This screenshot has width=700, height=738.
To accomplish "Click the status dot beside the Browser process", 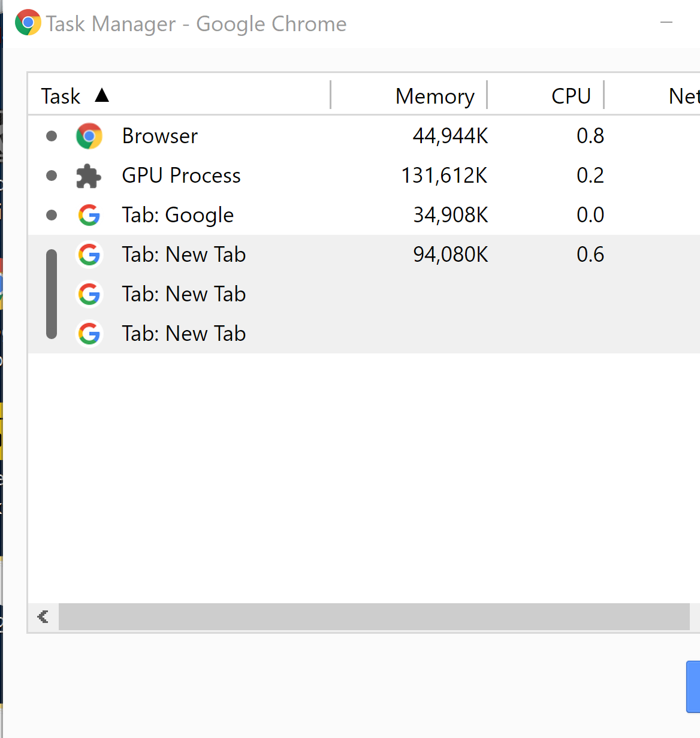I will [51, 136].
